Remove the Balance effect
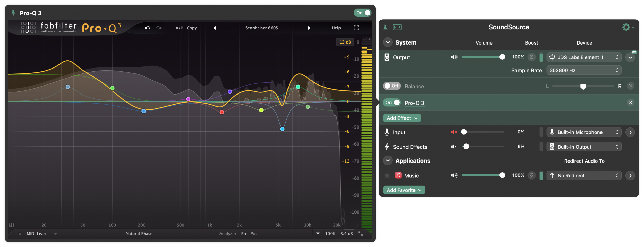The width and height of the screenshot is (644, 247). [630, 86]
